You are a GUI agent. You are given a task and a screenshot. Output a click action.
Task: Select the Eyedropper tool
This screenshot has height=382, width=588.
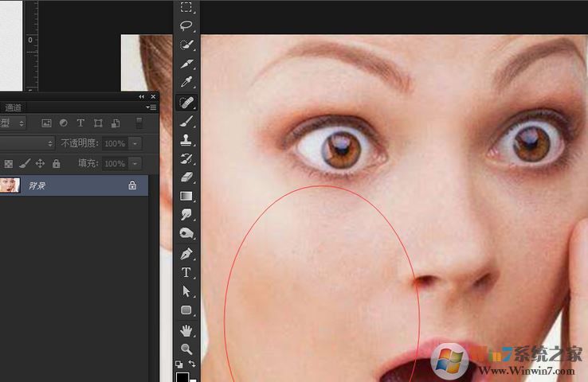tap(186, 83)
